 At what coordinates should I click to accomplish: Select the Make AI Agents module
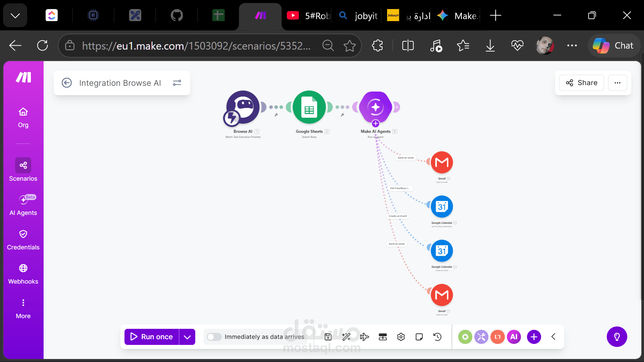click(x=375, y=107)
